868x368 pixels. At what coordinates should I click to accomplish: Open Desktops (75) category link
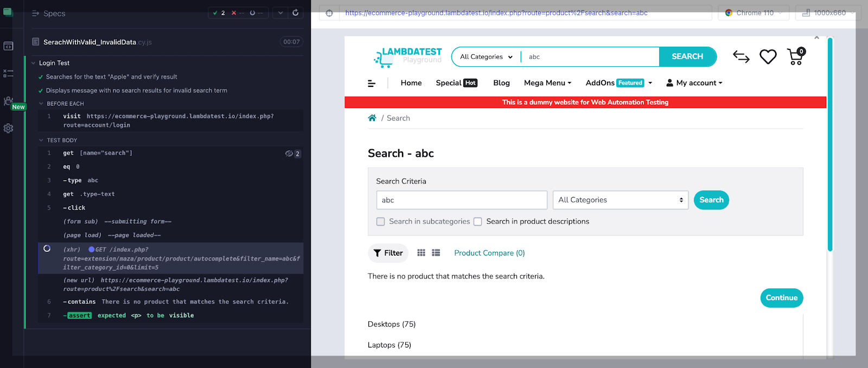pyautogui.click(x=392, y=324)
